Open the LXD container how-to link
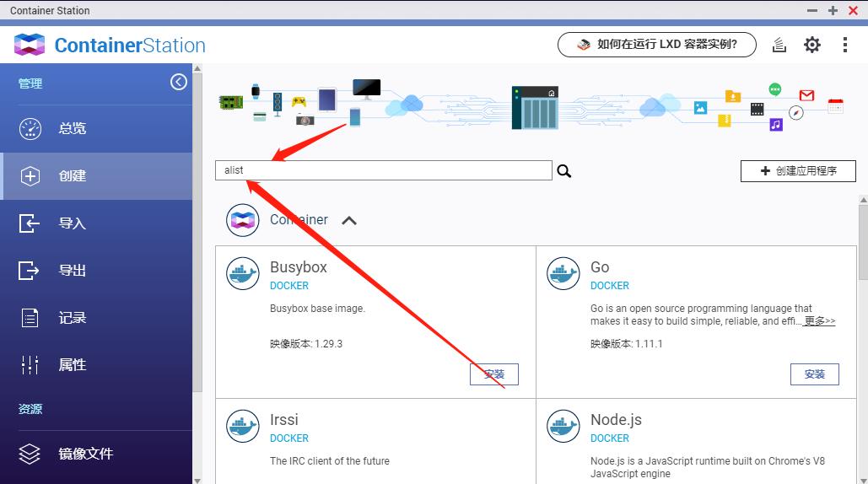Viewport: 868px width, 484px height. (x=657, y=44)
